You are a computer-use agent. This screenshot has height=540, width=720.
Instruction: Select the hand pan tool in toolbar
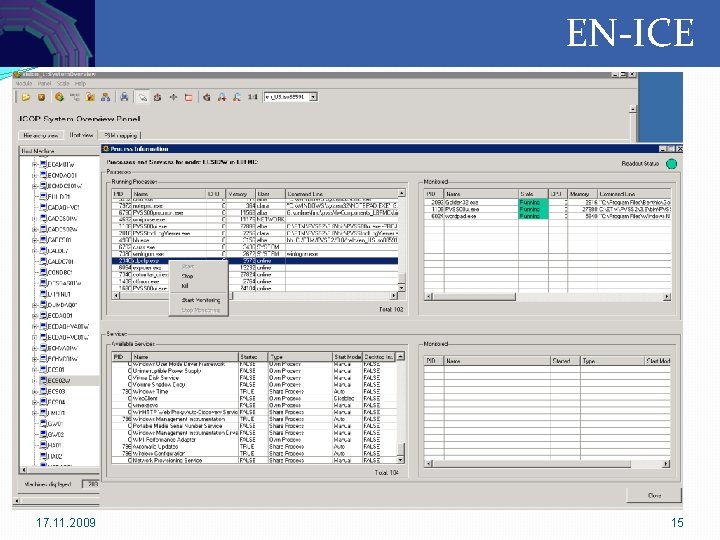(x=158, y=97)
